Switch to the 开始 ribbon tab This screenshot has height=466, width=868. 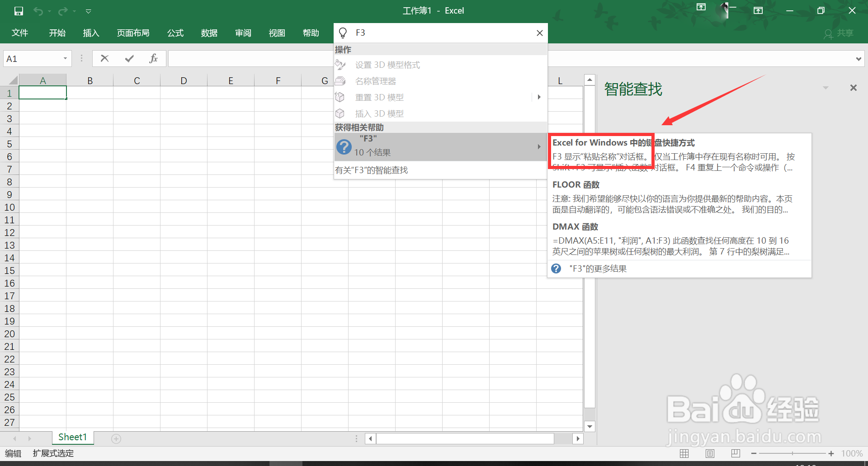57,33
